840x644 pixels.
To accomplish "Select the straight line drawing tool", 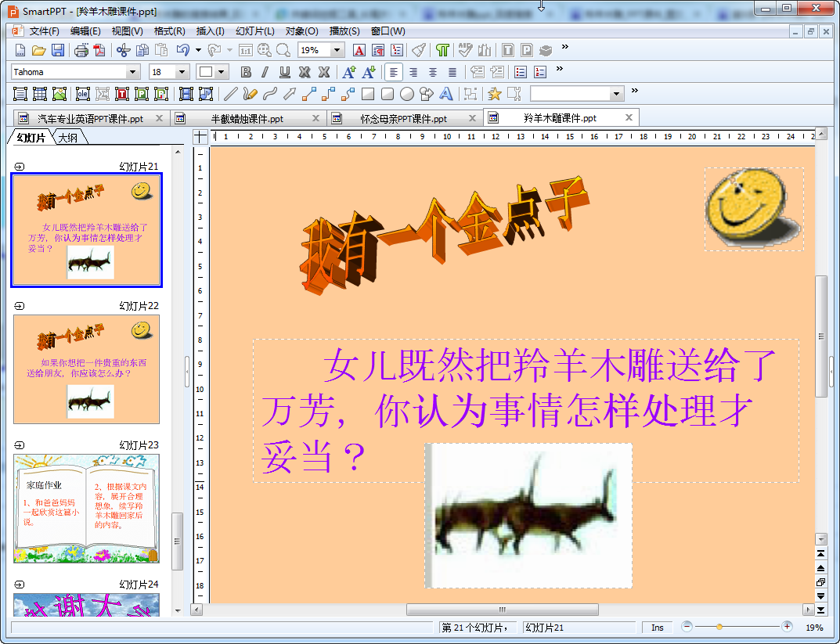I will pos(230,94).
